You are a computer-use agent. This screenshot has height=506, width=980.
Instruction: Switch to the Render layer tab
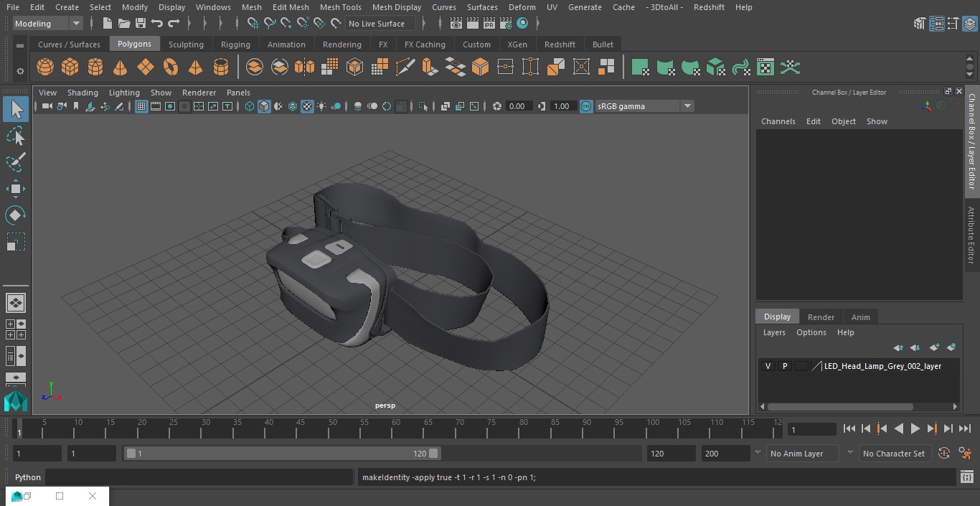click(x=821, y=317)
